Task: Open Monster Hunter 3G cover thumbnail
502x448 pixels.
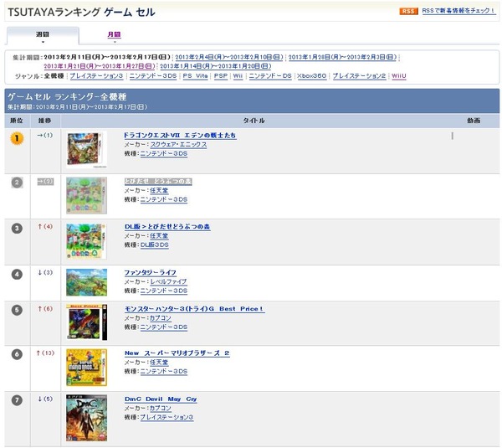Action: tap(86, 322)
